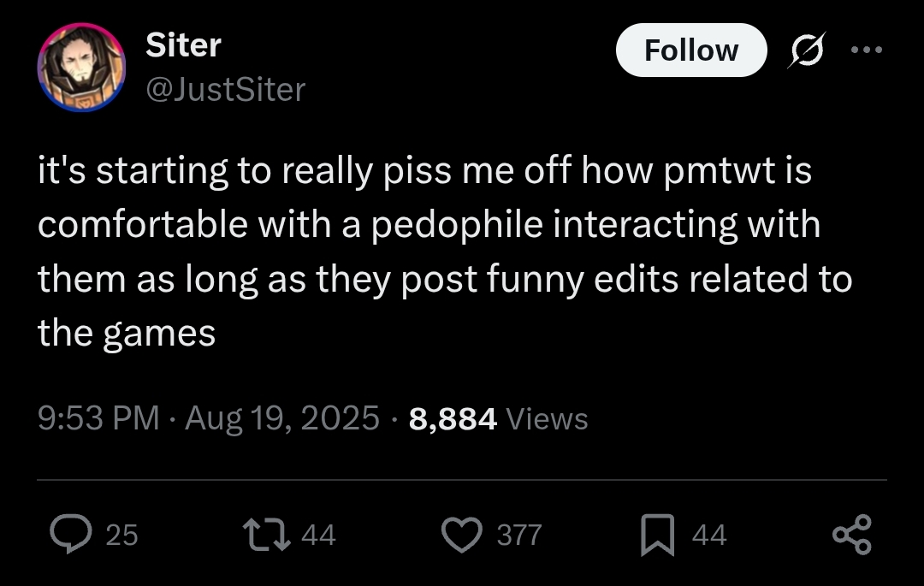924x586 pixels.
Task: Open Siter's profile picture
Action: (81, 68)
